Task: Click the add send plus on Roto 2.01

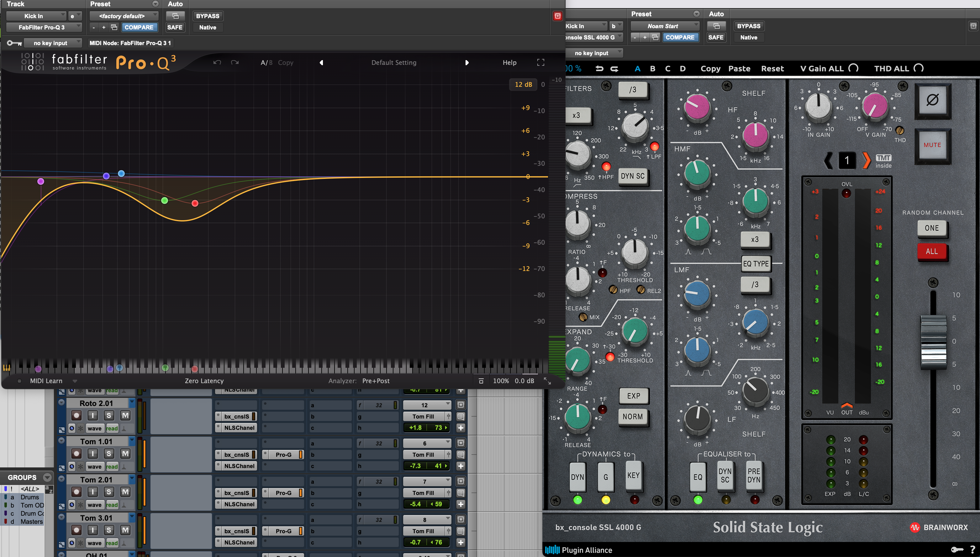Action: pos(461,428)
